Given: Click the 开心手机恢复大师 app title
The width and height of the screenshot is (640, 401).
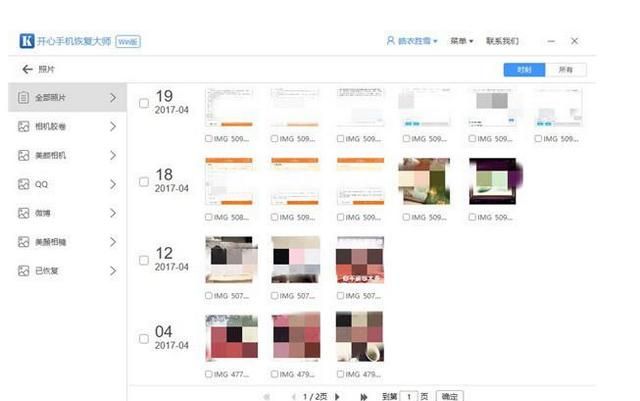Looking at the screenshot, I should coord(74,41).
